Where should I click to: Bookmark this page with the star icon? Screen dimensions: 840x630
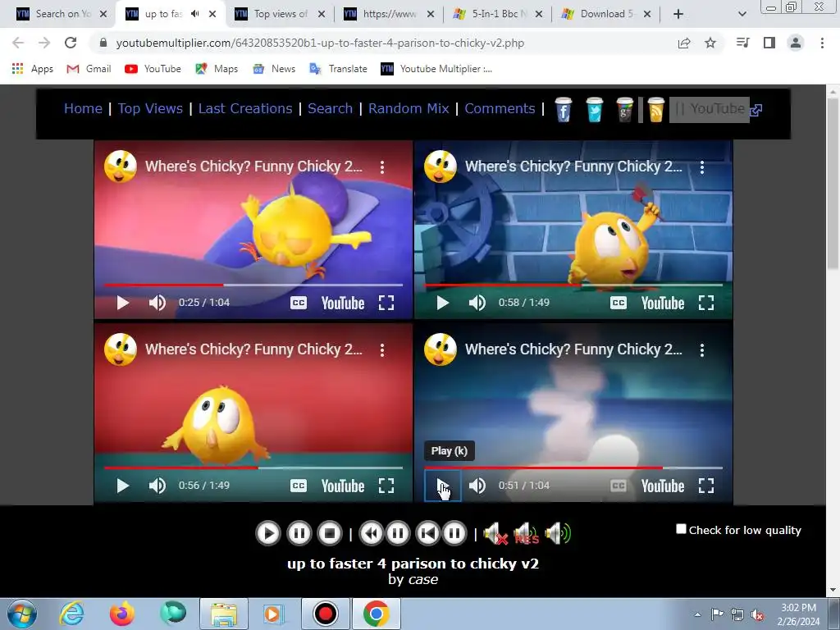[710, 43]
